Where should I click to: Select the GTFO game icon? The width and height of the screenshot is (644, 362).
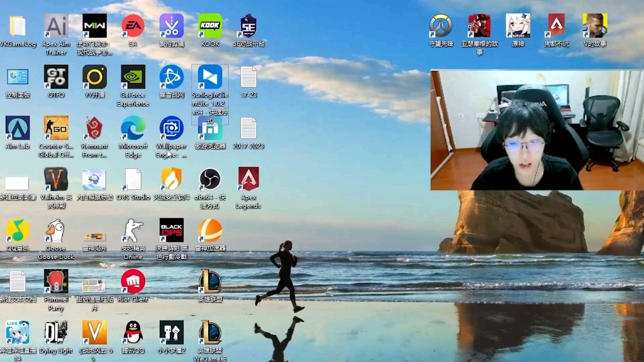(x=56, y=77)
